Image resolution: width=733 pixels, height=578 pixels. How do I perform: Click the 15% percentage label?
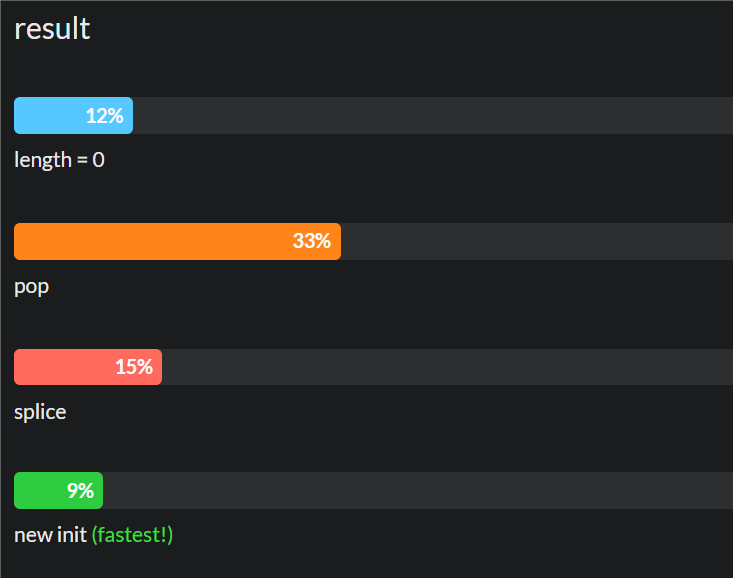pos(133,367)
